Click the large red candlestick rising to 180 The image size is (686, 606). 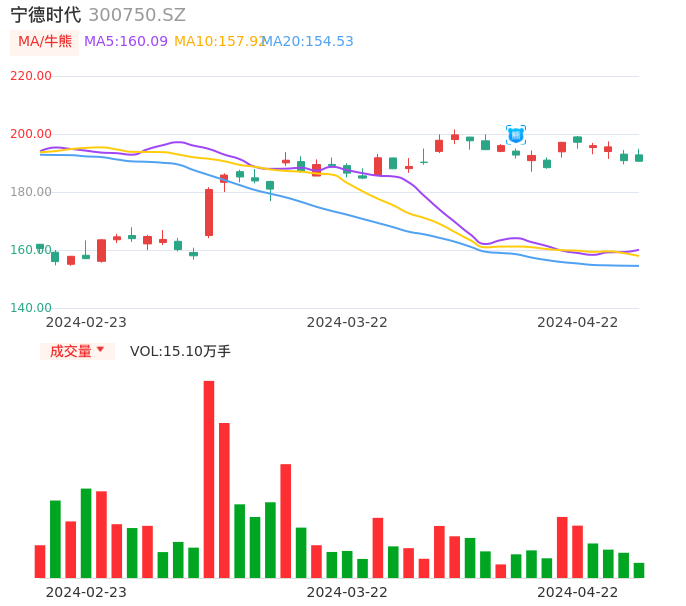[x=209, y=213]
